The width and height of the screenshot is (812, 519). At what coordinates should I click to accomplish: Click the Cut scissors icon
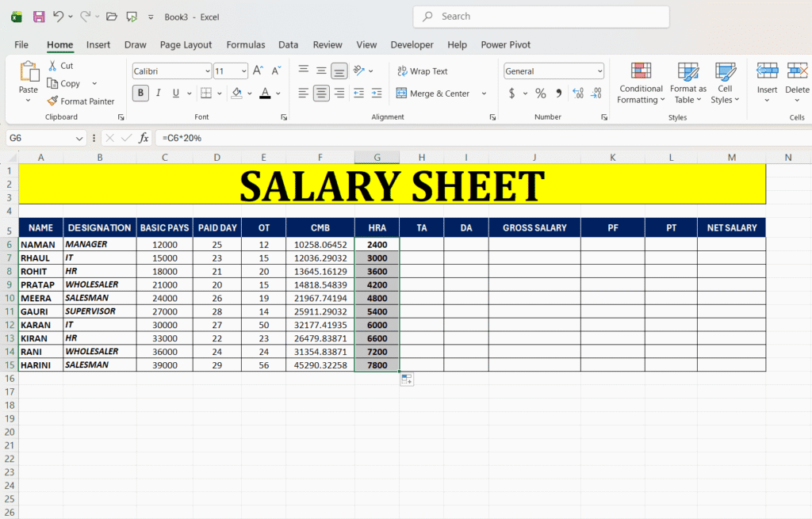pyautogui.click(x=52, y=66)
